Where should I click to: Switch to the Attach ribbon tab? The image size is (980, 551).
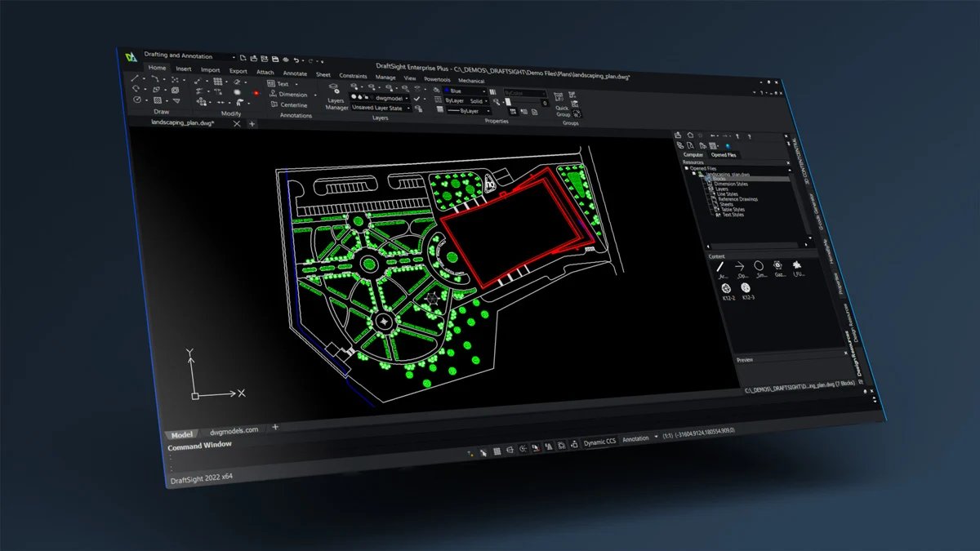point(265,72)
